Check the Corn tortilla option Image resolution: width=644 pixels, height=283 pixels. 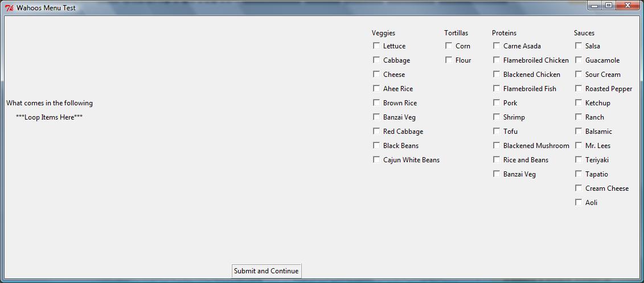(x=449, y=46)
